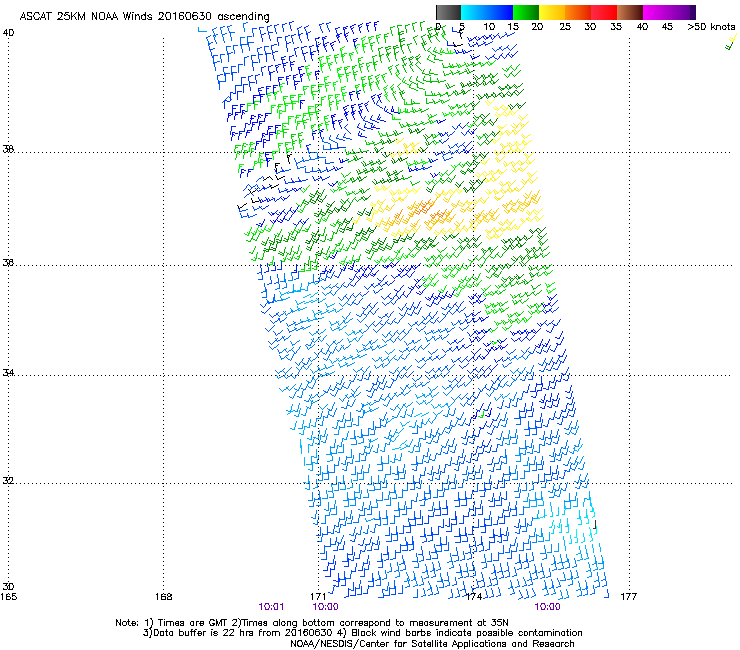Select the yellow 20-25 knots legend swatch
Screen dimensions: 740x650
[552, 12]
